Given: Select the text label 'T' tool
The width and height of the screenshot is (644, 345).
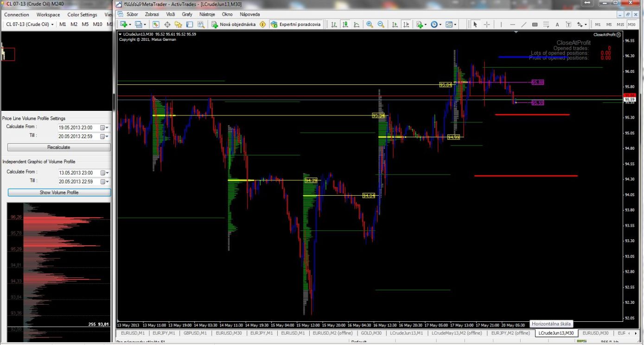Looking at the screenshot, I should coord(568,25).
